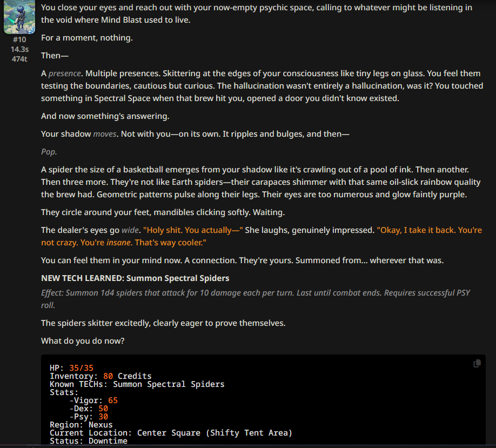Click 'NEW TECH LEARNED: Summon Spectral Spiders' heading
Viewport: 496px width, 448px height.
[x=135, y=278]
